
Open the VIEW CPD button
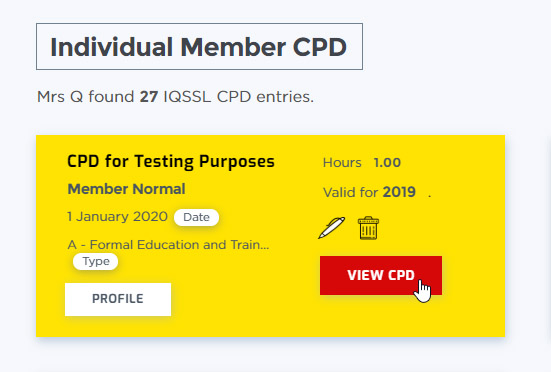(381, 275)
